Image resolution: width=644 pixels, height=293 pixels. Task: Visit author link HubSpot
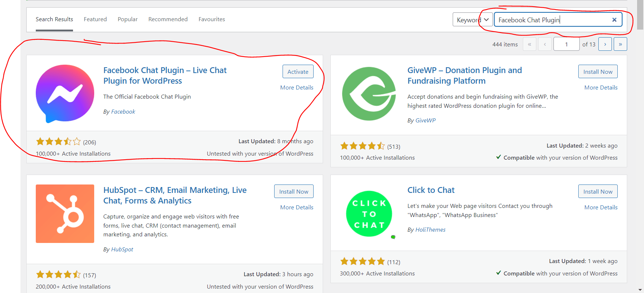[x=122, y=250]
